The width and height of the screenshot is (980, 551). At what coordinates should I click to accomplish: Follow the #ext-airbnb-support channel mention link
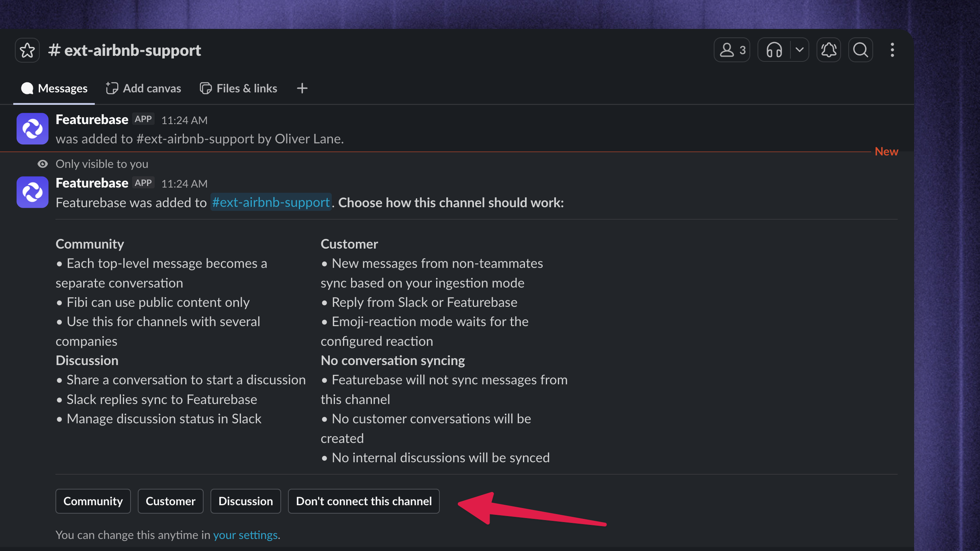(x=271, y=202)
